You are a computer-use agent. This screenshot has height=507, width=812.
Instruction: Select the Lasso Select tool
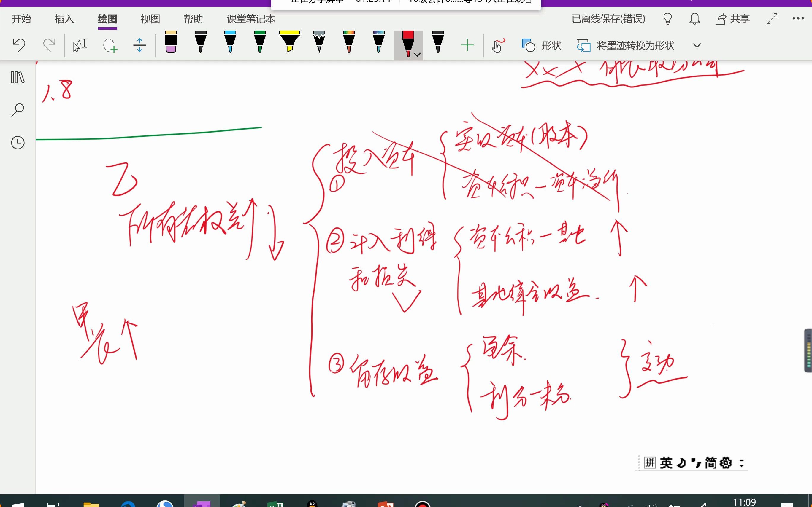pos(110,45)
